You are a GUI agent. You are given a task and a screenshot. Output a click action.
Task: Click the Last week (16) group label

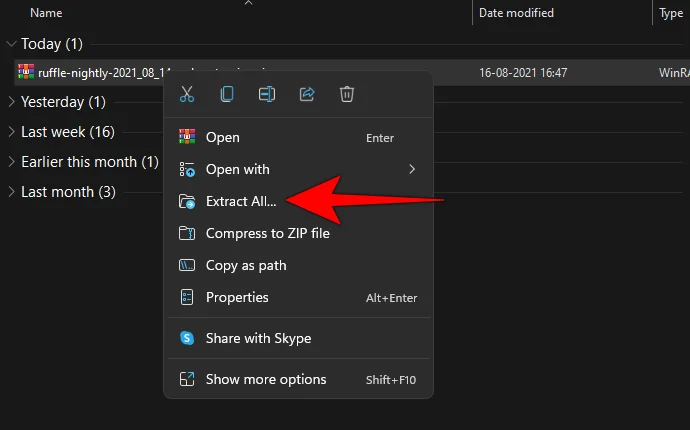tap(68, 132)
